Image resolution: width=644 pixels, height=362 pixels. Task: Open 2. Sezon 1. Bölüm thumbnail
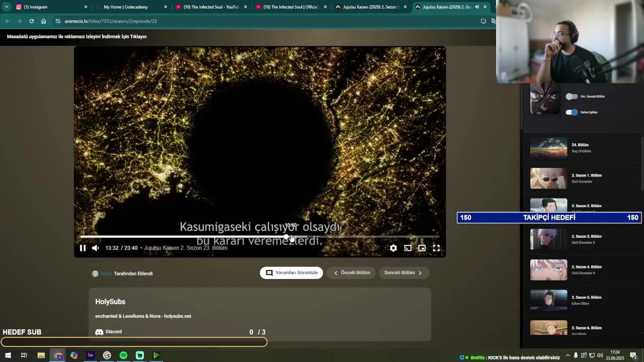548,178
